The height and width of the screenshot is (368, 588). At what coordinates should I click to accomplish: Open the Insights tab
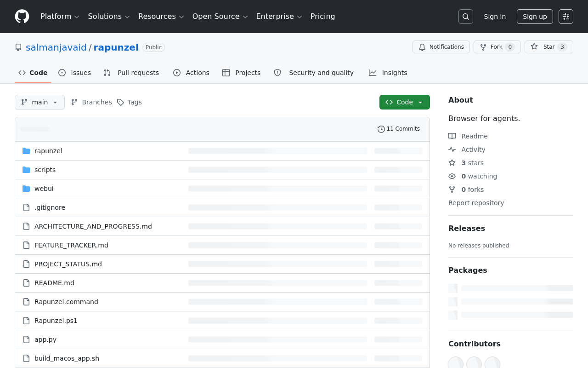click(x=388, y=73)
